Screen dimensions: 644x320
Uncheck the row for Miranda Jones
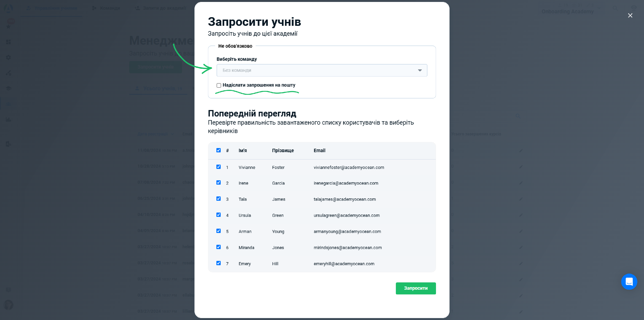pyautogui.click(x=219, y=247)
